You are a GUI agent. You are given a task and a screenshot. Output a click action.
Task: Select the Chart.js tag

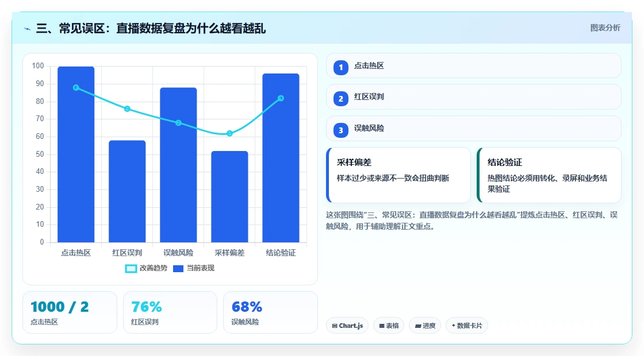[x=347, y=326]
